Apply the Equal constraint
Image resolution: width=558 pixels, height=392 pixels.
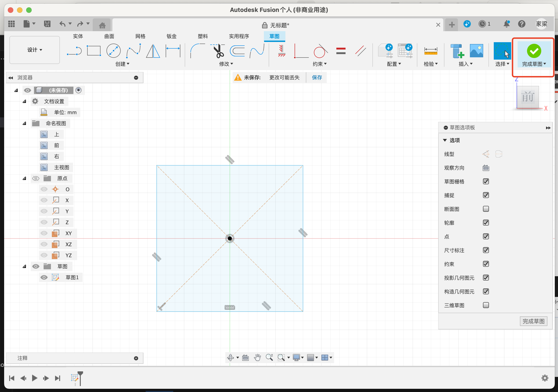point(341,51)
